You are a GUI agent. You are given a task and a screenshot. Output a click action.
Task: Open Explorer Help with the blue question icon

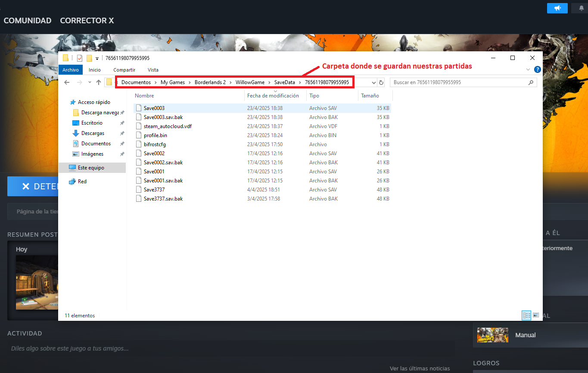point(537,69)
